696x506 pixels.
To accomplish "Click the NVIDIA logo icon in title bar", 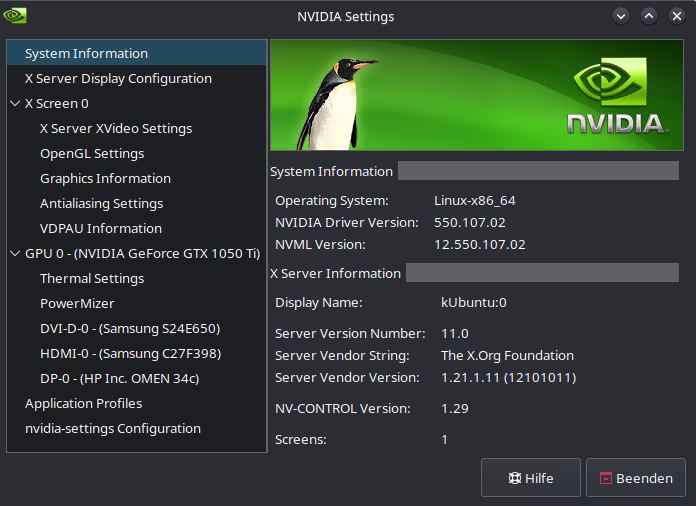I will click(x=15, y=16).
